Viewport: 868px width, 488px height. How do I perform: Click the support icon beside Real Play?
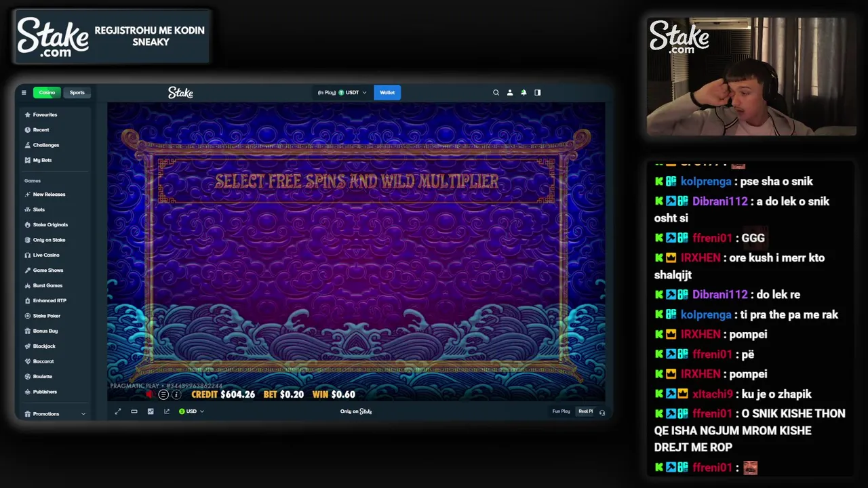pyautogui.click(x=602, y=412)
